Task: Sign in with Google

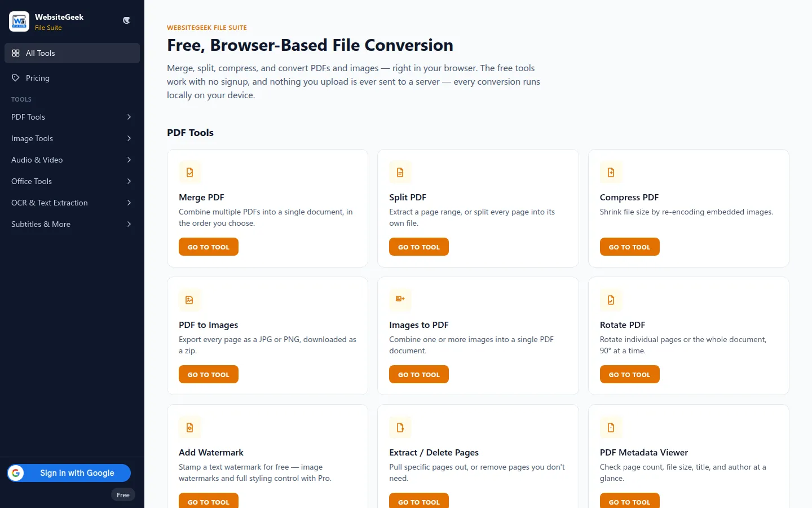Action: (x=69, y=473)
